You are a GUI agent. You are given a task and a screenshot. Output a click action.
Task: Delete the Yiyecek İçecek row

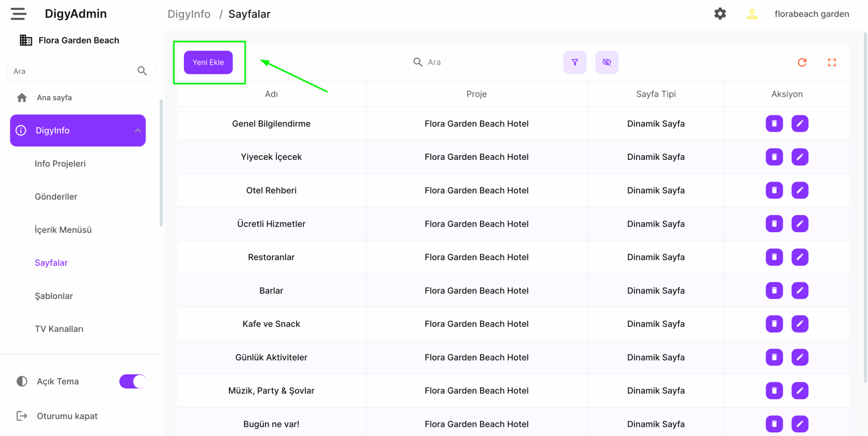coord(774,157)
